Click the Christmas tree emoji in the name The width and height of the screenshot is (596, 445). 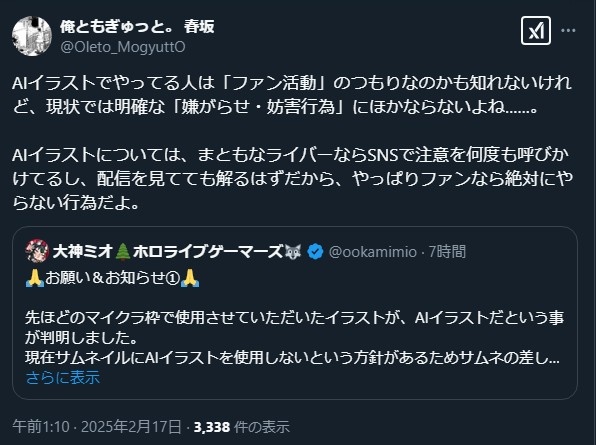(x=122, y=252)
